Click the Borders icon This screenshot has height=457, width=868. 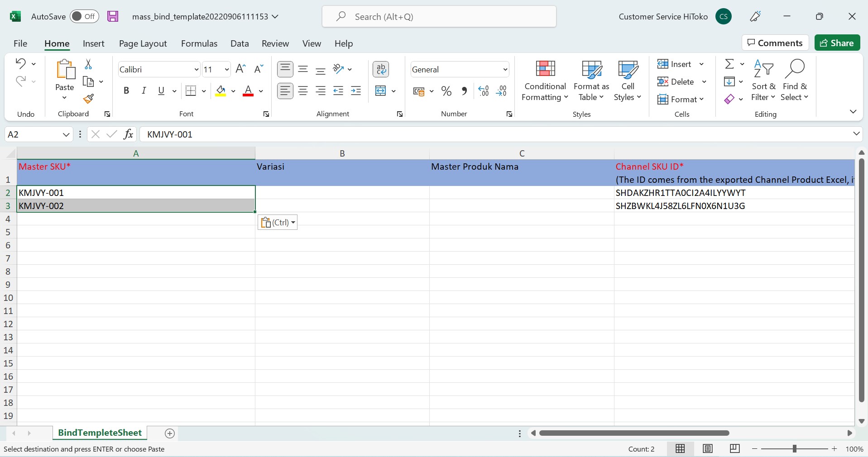(x=191, y=91)
